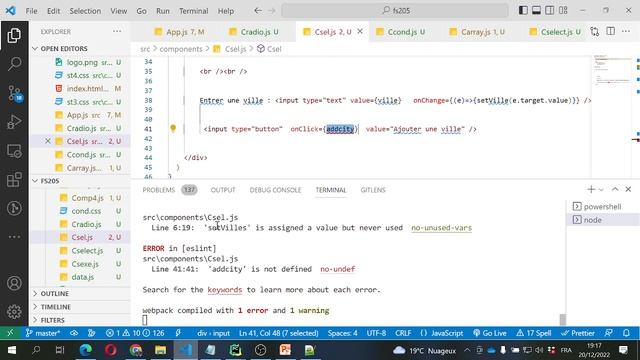
Task: Open Source Control view with badge
Action: tap(14, 93)
